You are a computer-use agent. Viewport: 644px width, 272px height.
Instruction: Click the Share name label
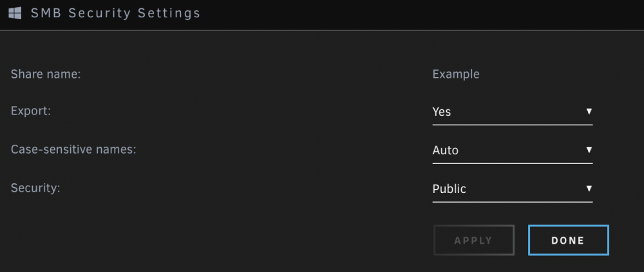click(x=46, y=74)
